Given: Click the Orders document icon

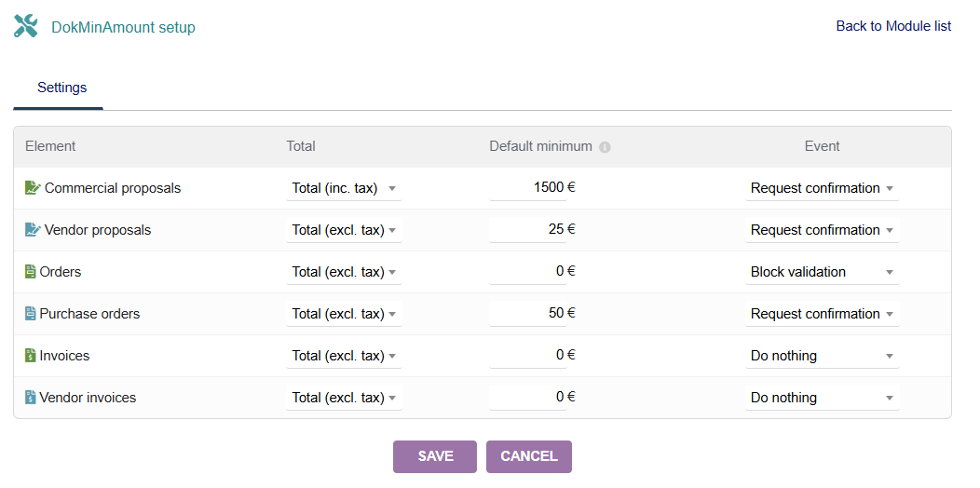Looking at the screenshot, I should pos(30,272).
